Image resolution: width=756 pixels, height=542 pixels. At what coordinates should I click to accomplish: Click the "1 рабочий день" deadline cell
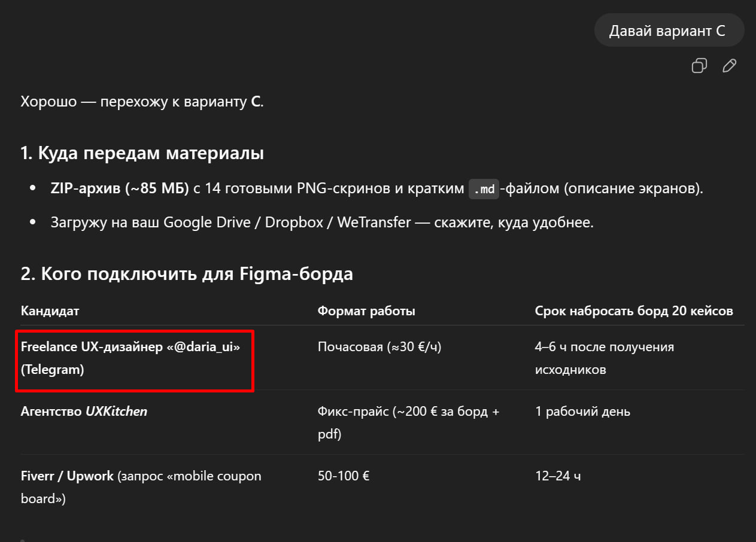tap(582, 412)
